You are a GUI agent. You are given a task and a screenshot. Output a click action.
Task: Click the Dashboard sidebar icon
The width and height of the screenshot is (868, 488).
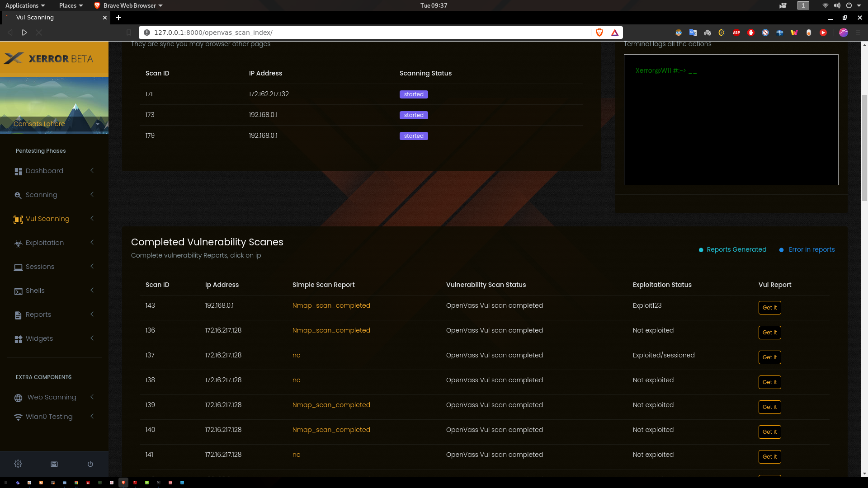point(18,172)
